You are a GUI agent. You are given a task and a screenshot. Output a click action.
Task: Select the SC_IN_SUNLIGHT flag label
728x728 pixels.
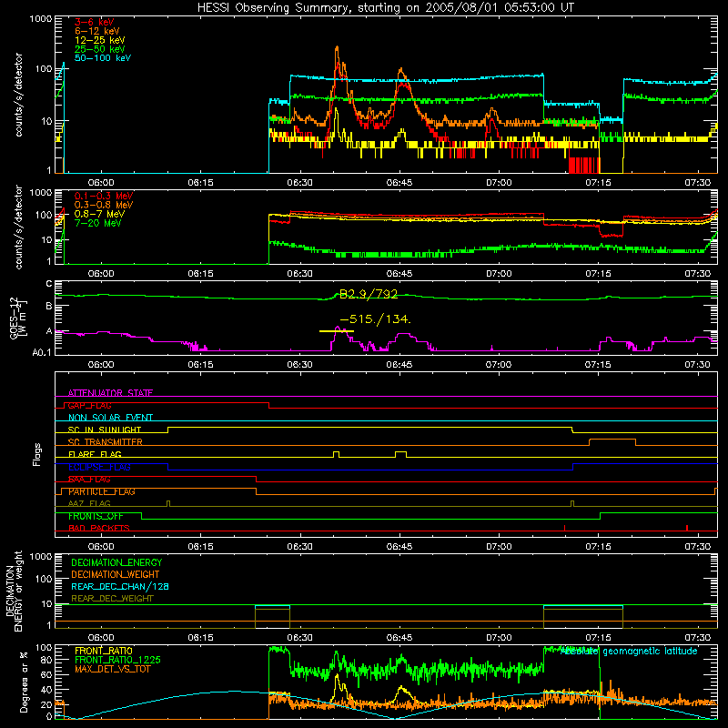coord(105,430)
